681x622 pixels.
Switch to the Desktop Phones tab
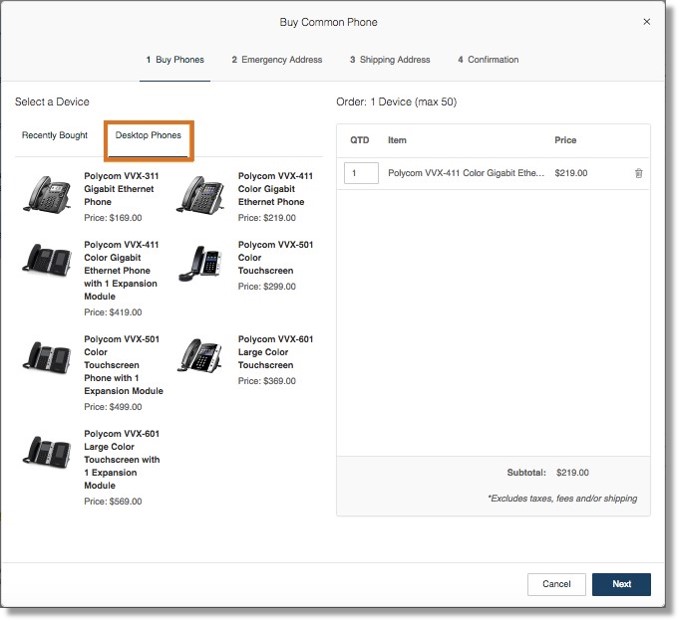pos(148,135)
